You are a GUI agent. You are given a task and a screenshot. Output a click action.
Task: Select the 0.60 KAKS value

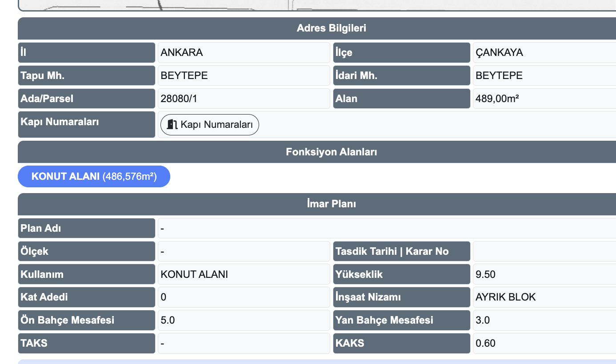click(544, 343)
